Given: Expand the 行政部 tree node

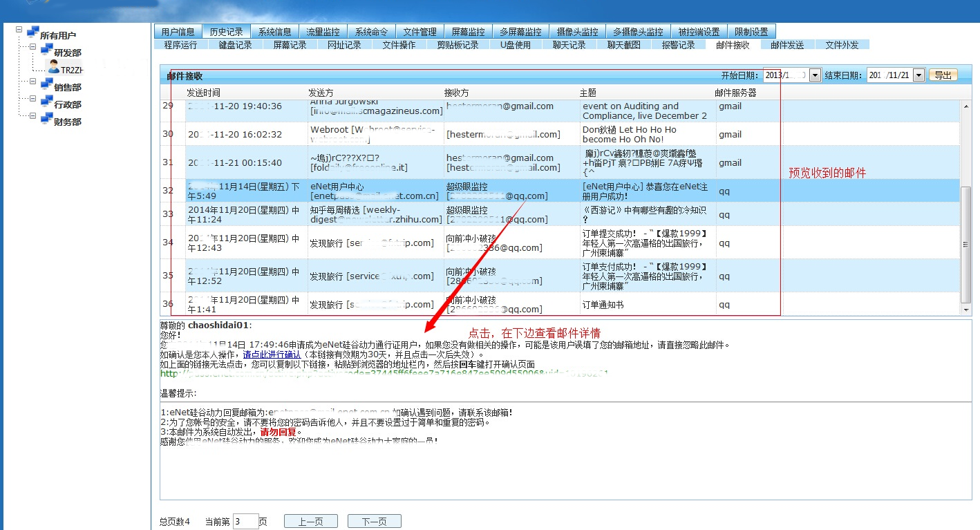Looking at the screenshot, I should click(x=32, y=99).
